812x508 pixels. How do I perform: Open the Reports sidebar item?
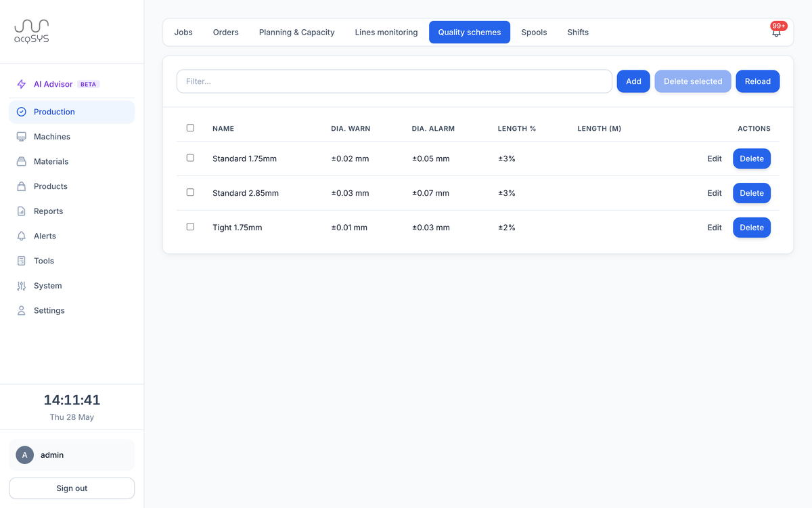(72, 211)
